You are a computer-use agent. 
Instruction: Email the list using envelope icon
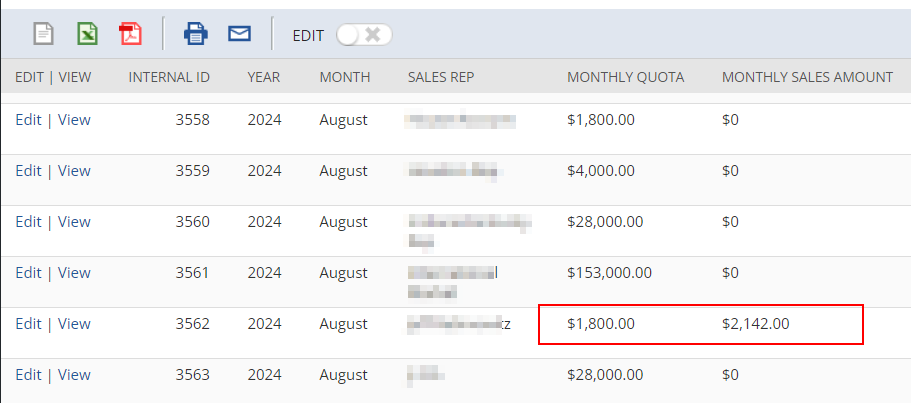coord(239,34)
